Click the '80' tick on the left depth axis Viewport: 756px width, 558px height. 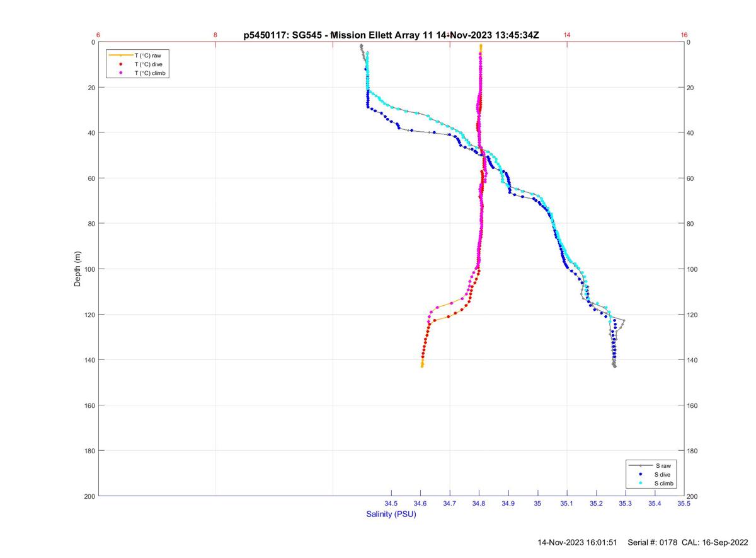point(91,224)
